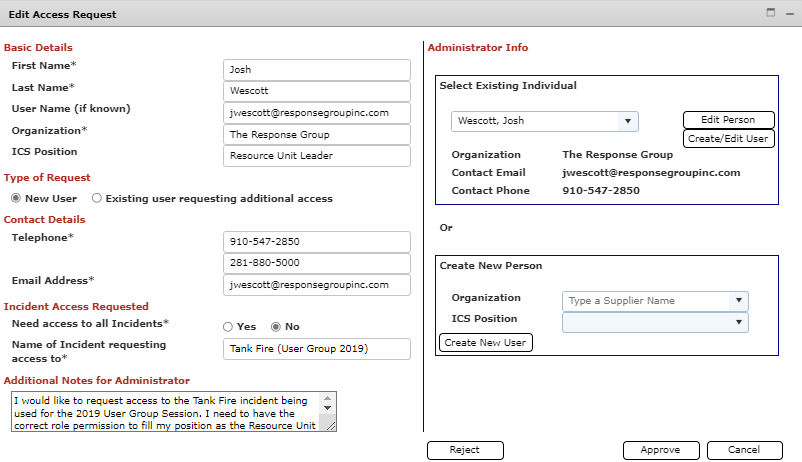Image resolution: width=802 pixels, height=462 pixels.
Task: Focus the Email Address text field
Action: pyautogui.click(x=316, y=285)
